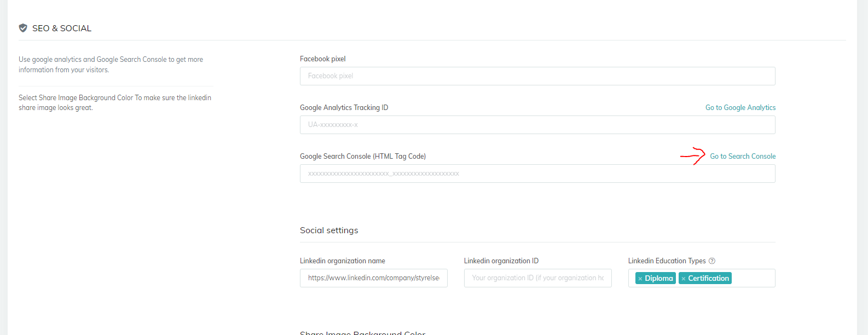The image size is (868, 335).
Task: Focus the Linkedin organization name field
Action: point(373,278)
